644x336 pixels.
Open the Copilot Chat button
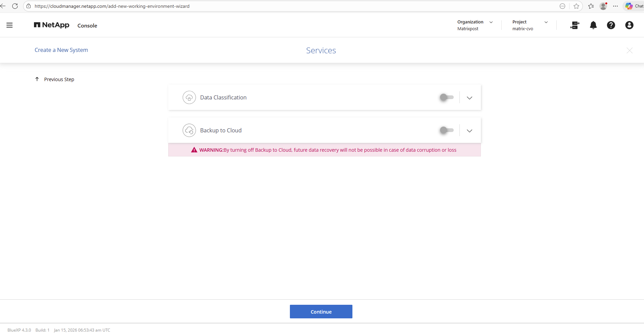[634, 6]
